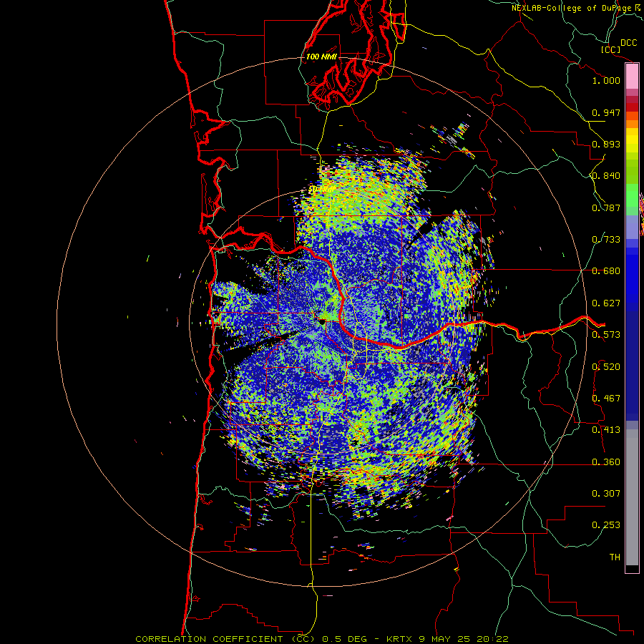Viewport: 644px width, 644px height.
Task: Click the 100 NMI range ring label
Action: pos(321,57)
